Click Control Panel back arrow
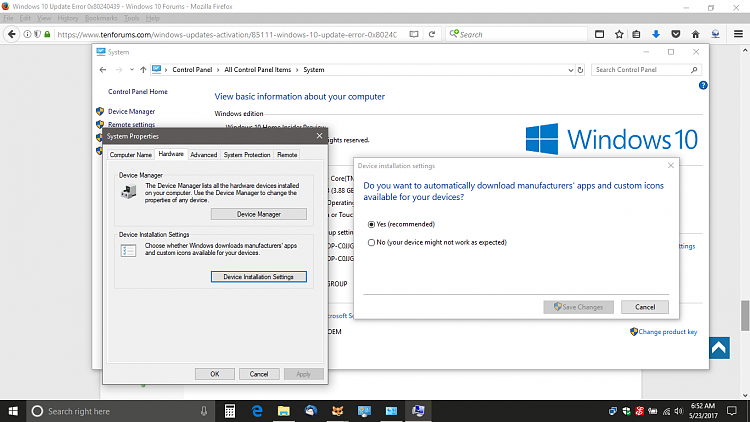 [103, 70]
